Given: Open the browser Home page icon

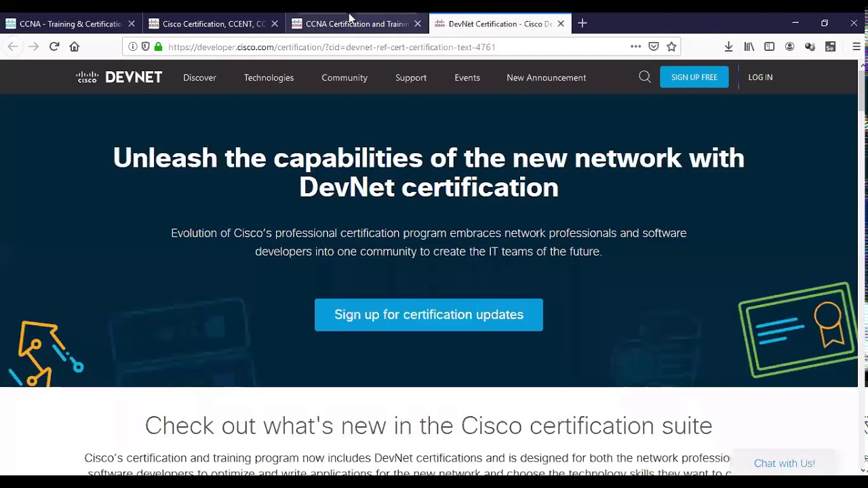Looking at the screenshot, I should pyautogui.click(x=75, y=47).
